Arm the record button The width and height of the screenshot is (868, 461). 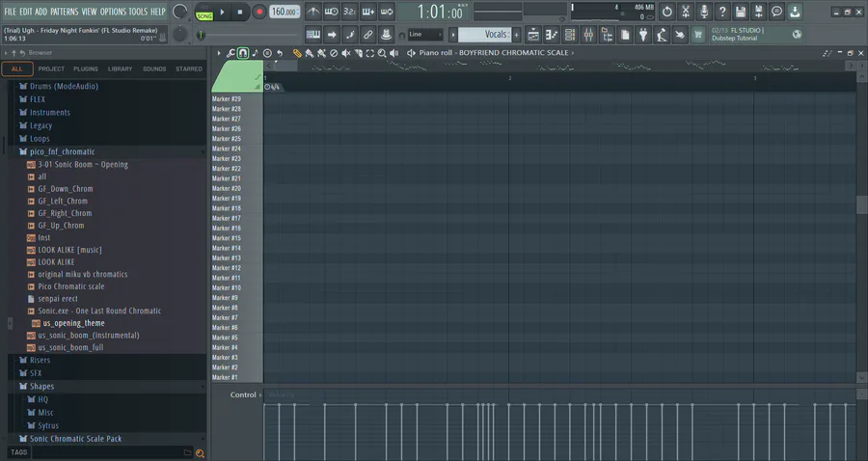pyautogui.click(x=258, y=12)
